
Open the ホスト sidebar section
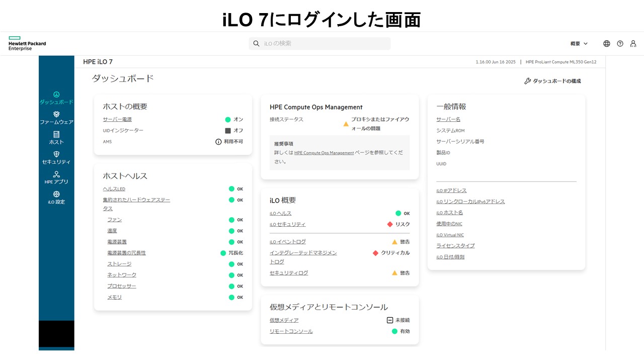(56, 138)
